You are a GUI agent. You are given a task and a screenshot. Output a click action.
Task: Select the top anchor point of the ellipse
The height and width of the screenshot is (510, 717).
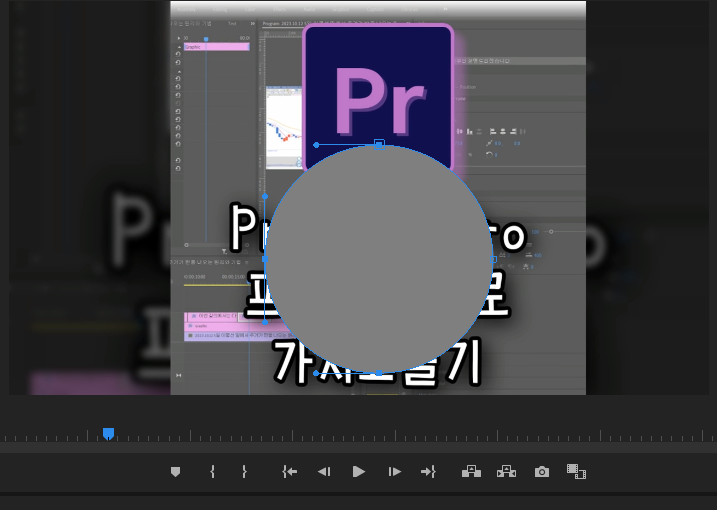click(x=379, y=145)
